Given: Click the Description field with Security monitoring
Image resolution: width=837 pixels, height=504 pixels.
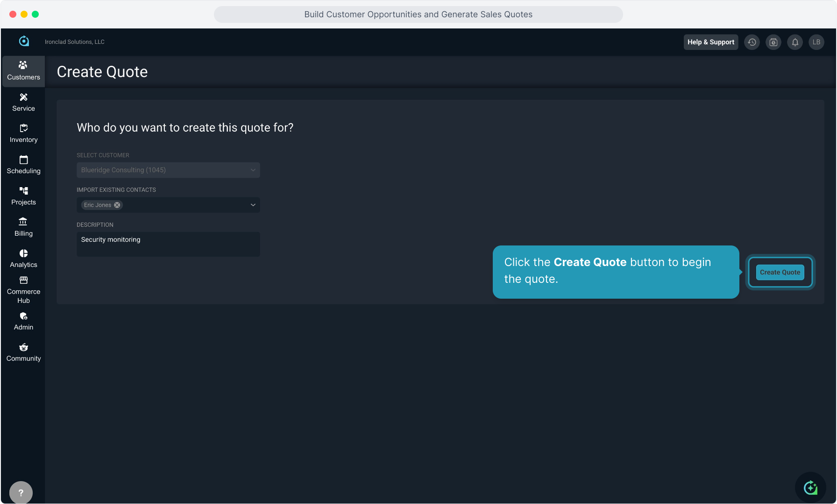Looking at the screenshot, I should [x=168, y=244].
